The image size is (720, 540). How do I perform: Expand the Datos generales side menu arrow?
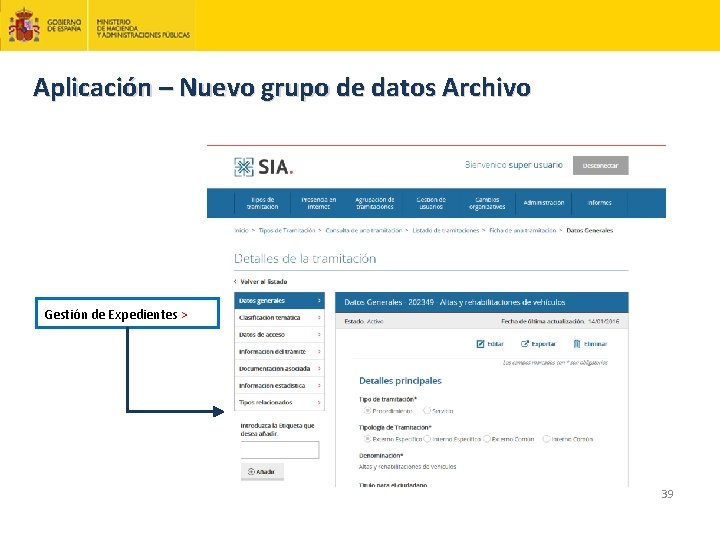(319, 301)
